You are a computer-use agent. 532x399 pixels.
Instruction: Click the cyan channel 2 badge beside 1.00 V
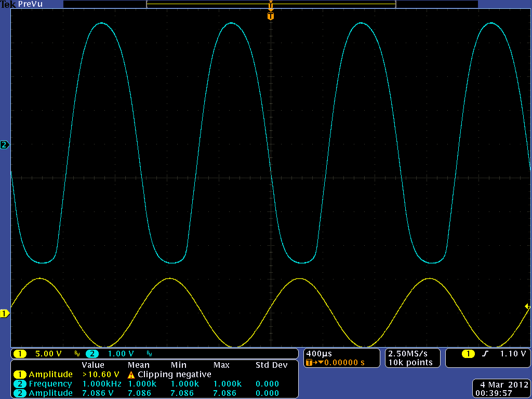[92, 354]
